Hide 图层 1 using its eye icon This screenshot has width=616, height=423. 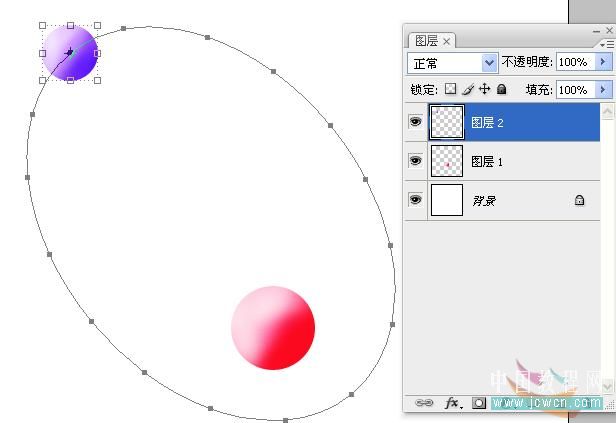415,161
